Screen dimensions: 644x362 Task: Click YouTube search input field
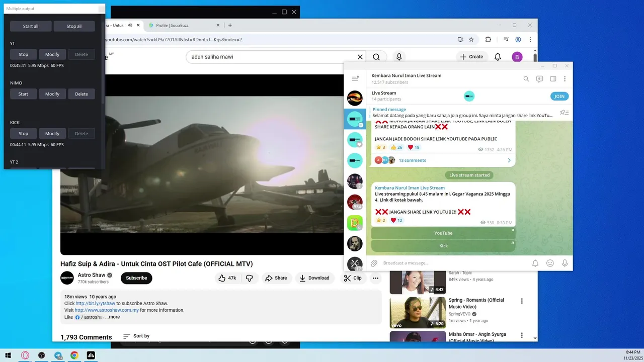(x=272, y=57)
